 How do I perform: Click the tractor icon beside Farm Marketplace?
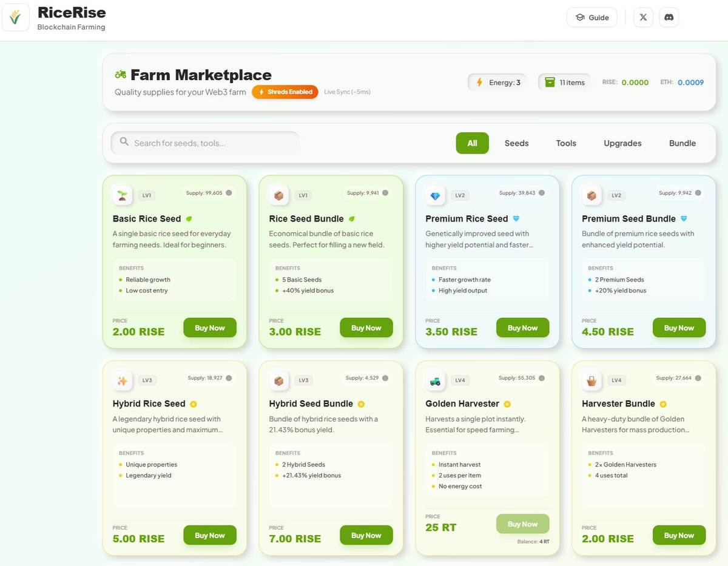pyautogui.click(x=120, y=75)
